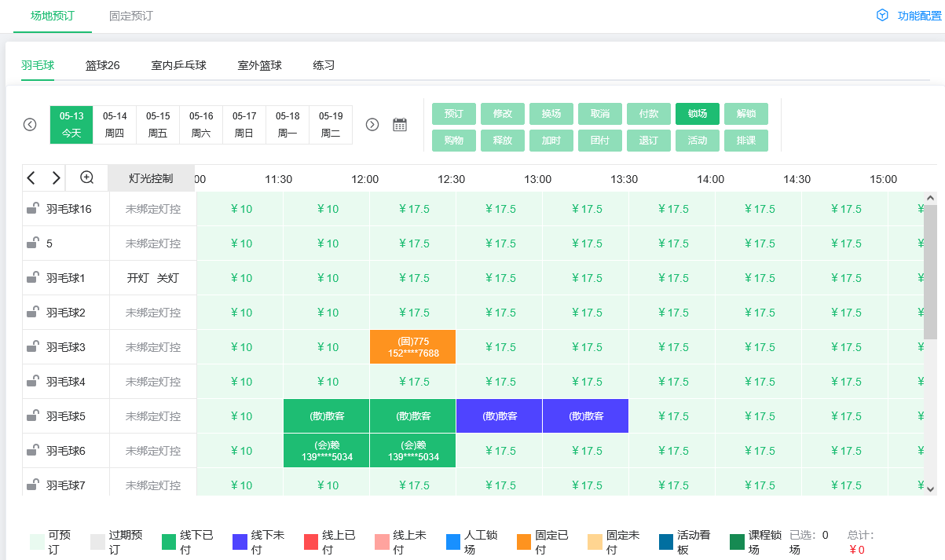Select date 05-19 周二
Viewport: 945px width, 560px height.
click(331, 125)
